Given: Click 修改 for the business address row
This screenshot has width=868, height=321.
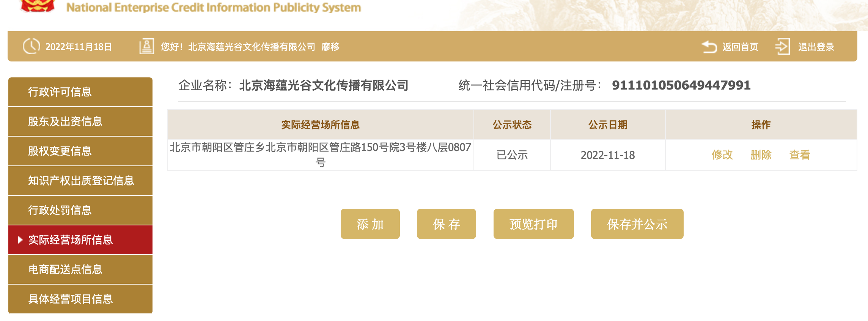Looking at the screenshot, I should [722, 155].
